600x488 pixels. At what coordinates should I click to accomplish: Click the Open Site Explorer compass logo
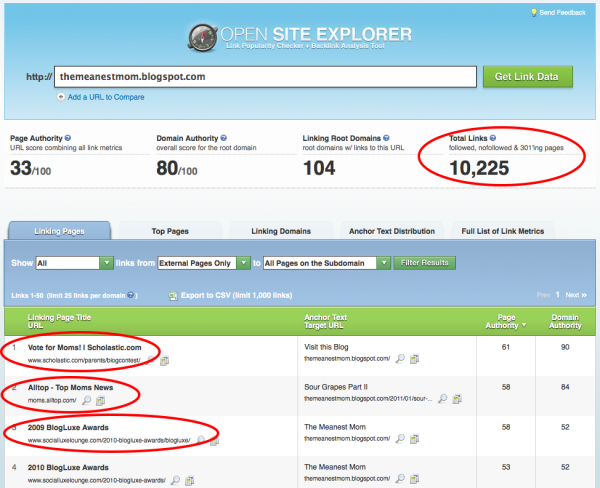pyautogui.click(x=203, y=38)
